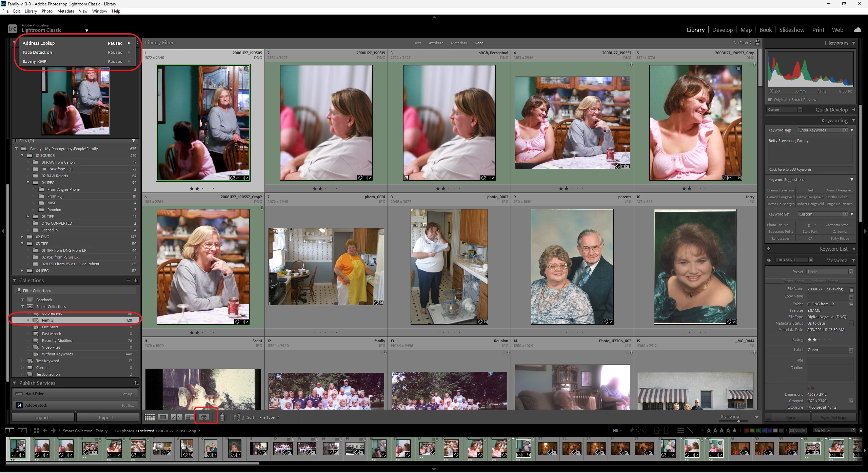Filter by red color label swatch
The height and width of the screenshot is (473, 868).
746,431
